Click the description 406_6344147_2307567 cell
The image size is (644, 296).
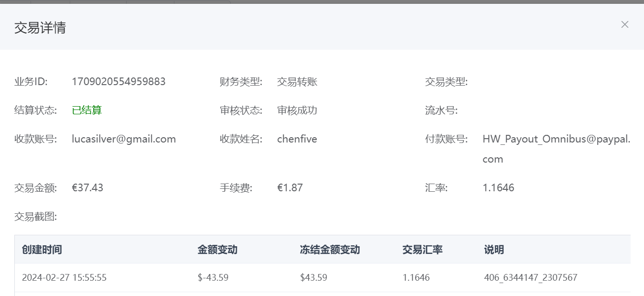point(530,277)
